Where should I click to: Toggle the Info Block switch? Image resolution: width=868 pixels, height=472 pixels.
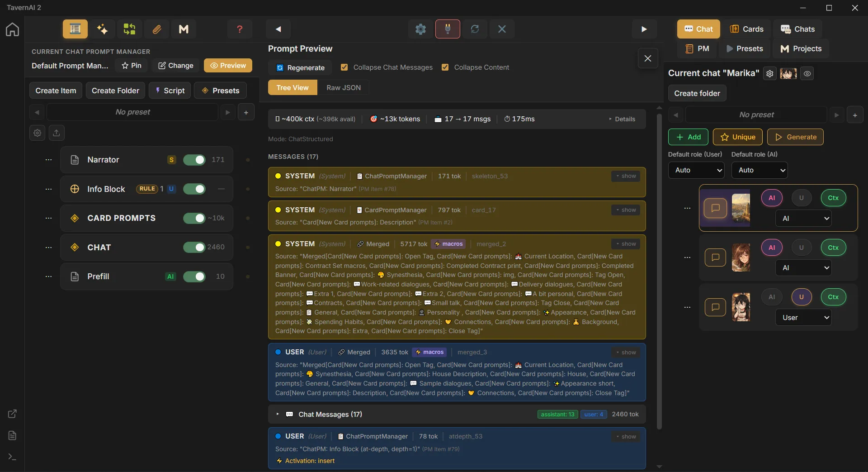(x=194, y=189)
